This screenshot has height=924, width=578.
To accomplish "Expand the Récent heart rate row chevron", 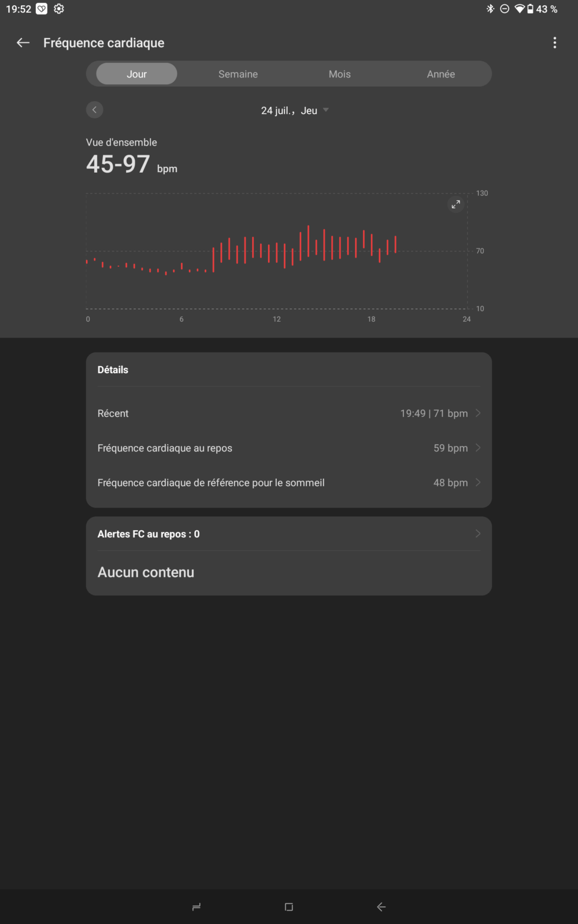I will click(x=478, y=413).
